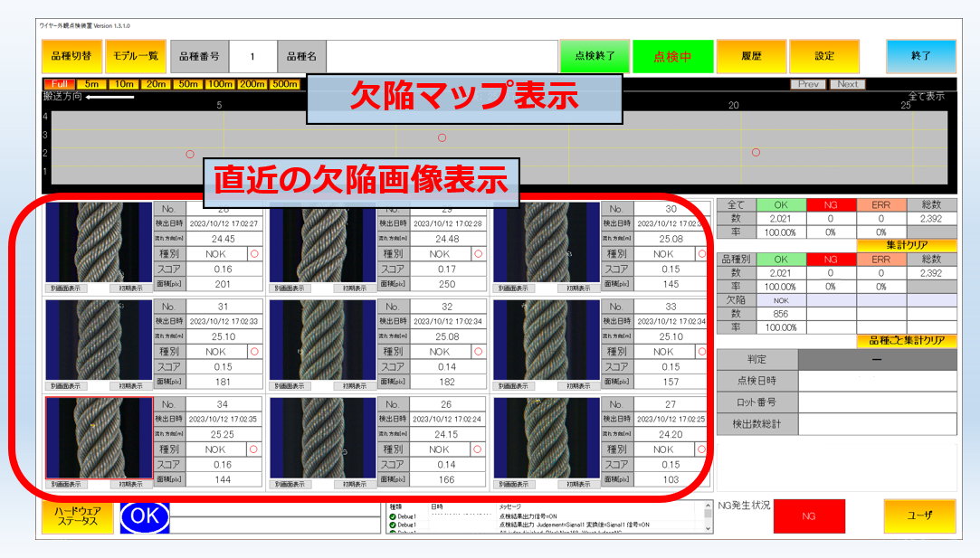Open rope thumbnail for defect No. 33
The image size is (980, 558).
(x=547, y=339)
